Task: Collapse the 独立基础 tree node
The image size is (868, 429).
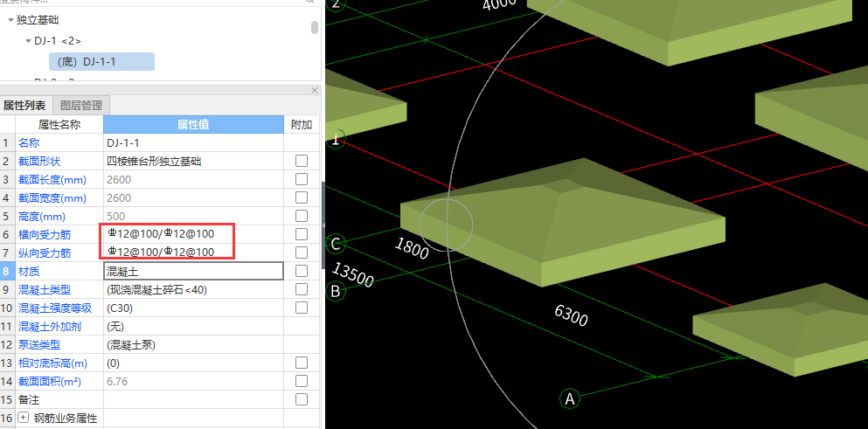Action: 11,20
